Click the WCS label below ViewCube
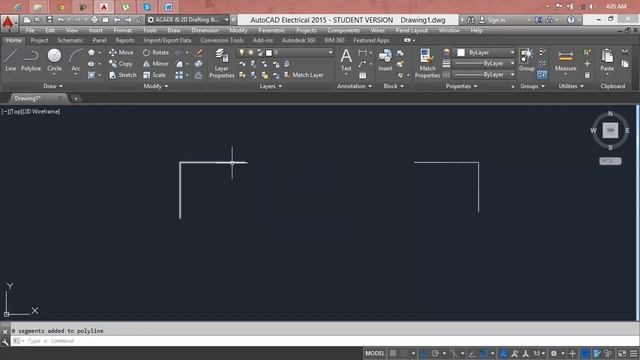640x360 pixels. [610, 161]
